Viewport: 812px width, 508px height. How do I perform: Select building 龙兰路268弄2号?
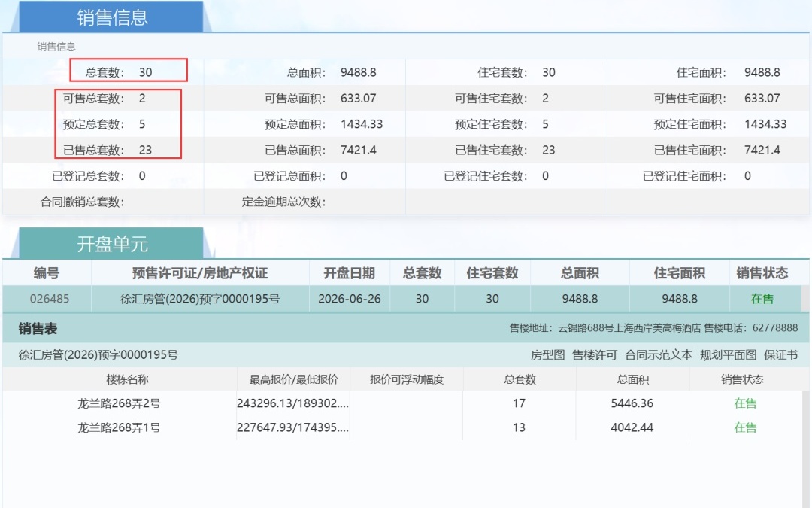tap(119, 403)
